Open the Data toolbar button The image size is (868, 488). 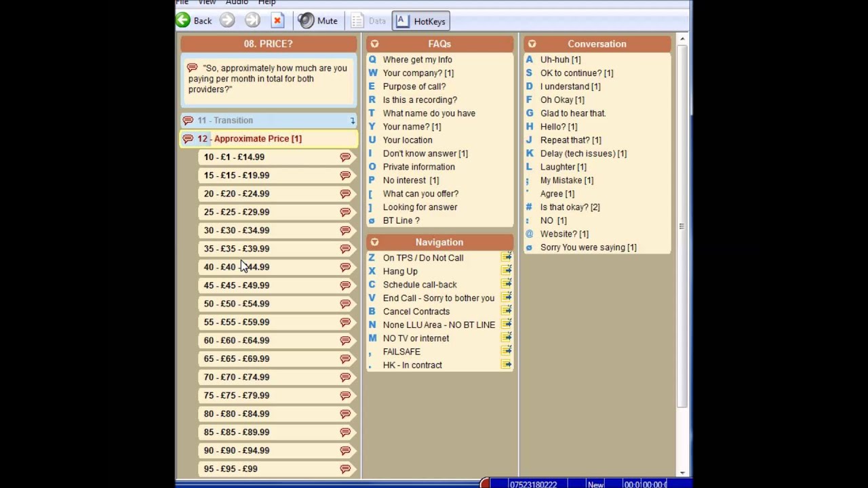pos(369,21)
